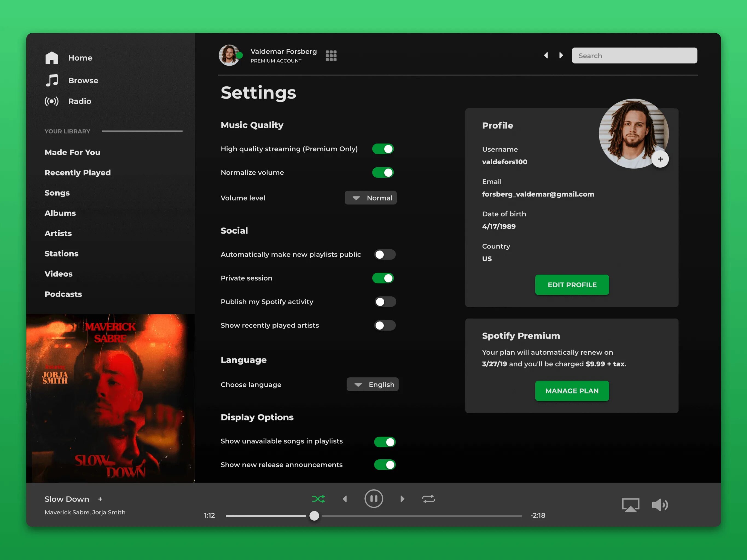
Task: Mute using the speaker volume icon
Action: tap(659, 505)
